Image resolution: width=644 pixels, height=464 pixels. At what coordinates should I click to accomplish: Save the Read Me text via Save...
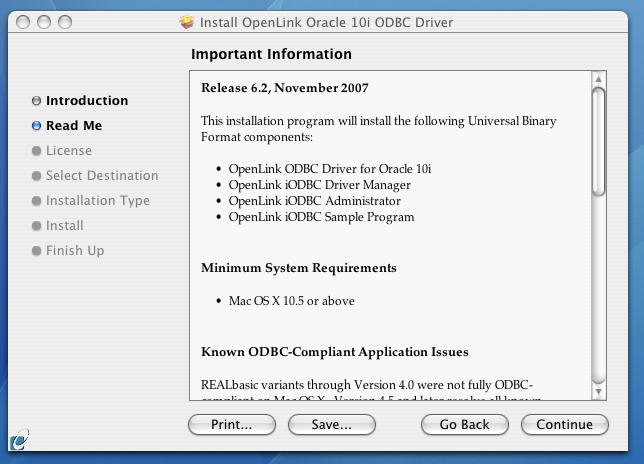tap(332, 424)
